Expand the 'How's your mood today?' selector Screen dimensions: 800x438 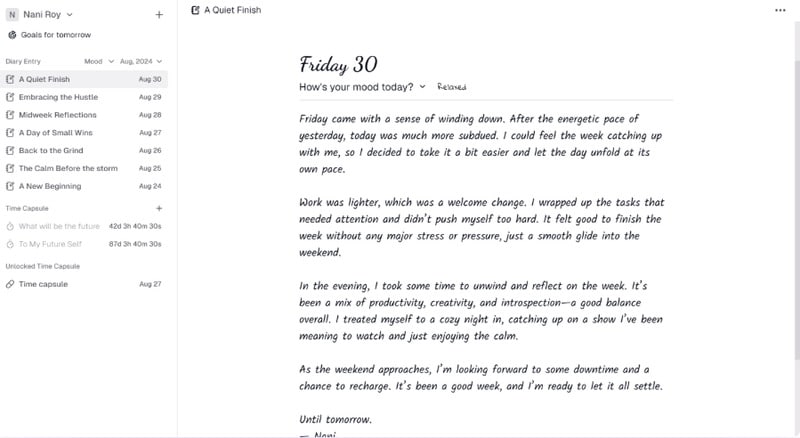coord(422,87)
